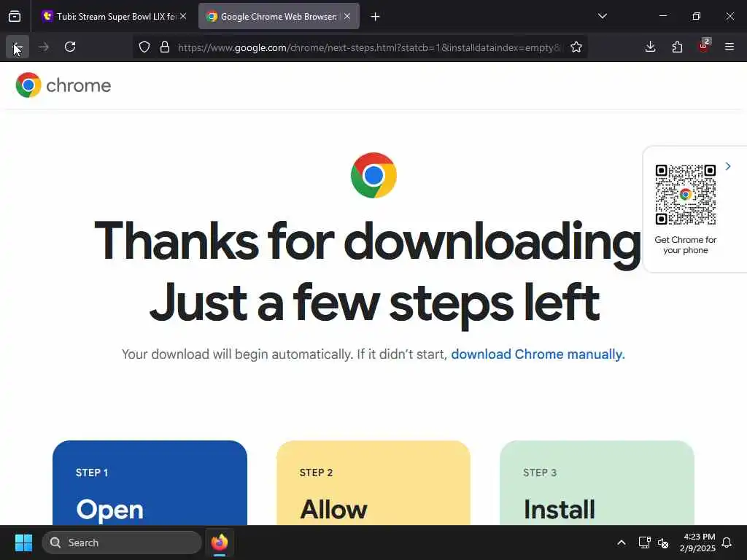Click the taskbar Search box
The image size is (747, 560).
122,542
